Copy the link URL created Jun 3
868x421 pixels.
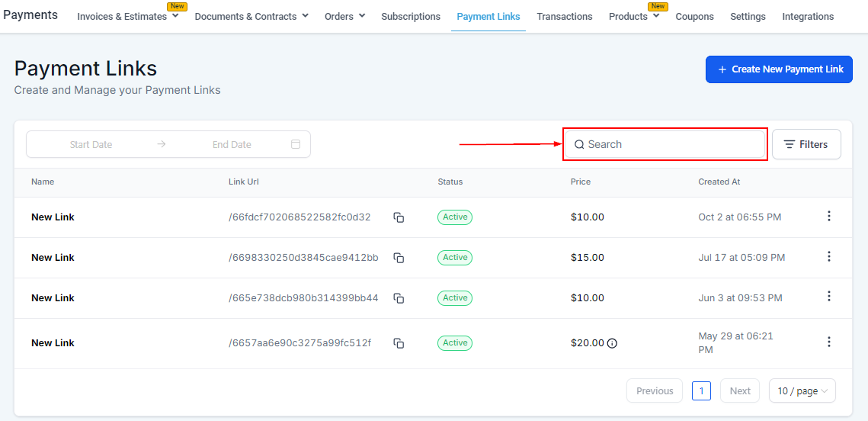(399, 298)
